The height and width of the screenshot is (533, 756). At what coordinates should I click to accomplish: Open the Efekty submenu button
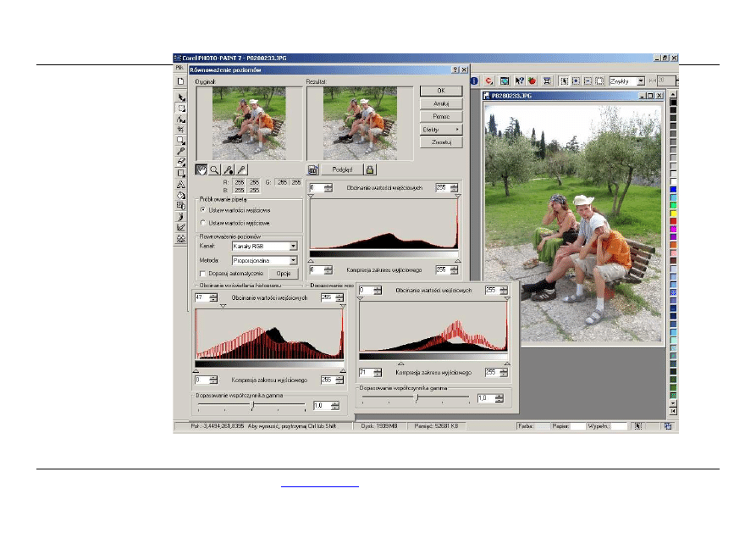pyautogui.click(x=441, y=129)
